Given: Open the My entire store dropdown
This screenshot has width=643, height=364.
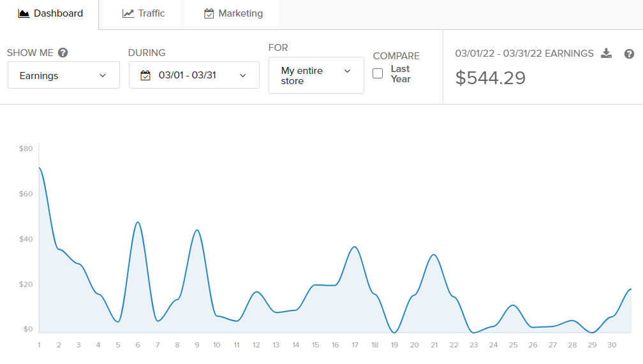Looking at the screenshot, I should (316, 75).
